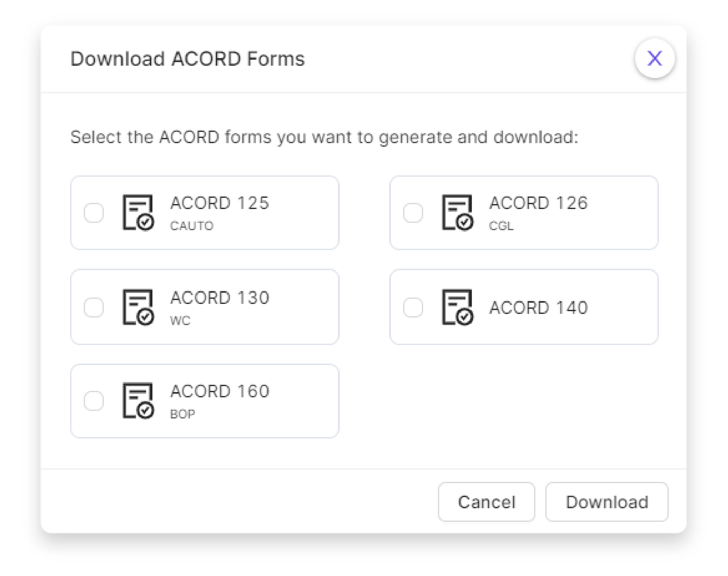Enable the ACORD 126 checkbox
Image resolution: width=728 pixels, height=576 pixels.
pyautogui.click(x=413, y=213)
